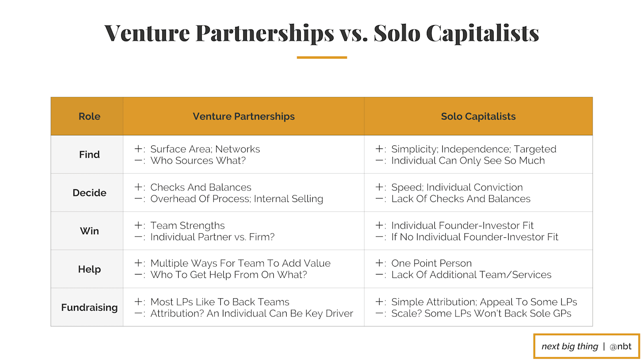Screen dimensions: 644x362
Task: Click the Role column header
Action: pos(89,116)
